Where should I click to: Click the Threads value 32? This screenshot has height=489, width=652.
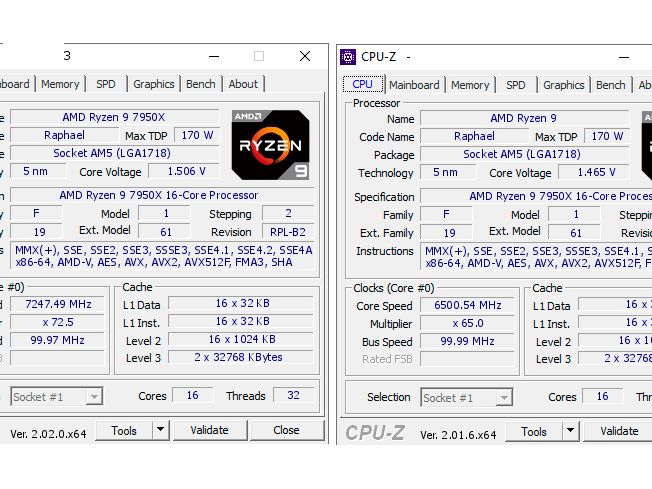pos(294,395)
